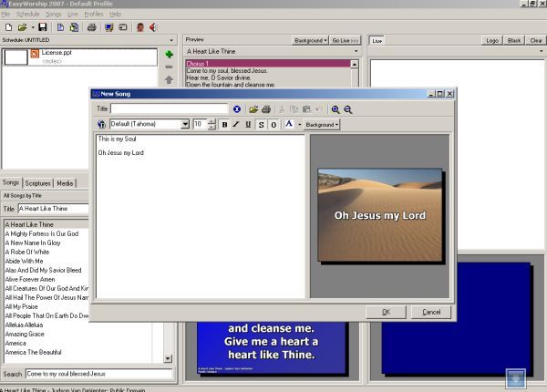Open the Schedule UNTITLED dropdown arrow

171,40
